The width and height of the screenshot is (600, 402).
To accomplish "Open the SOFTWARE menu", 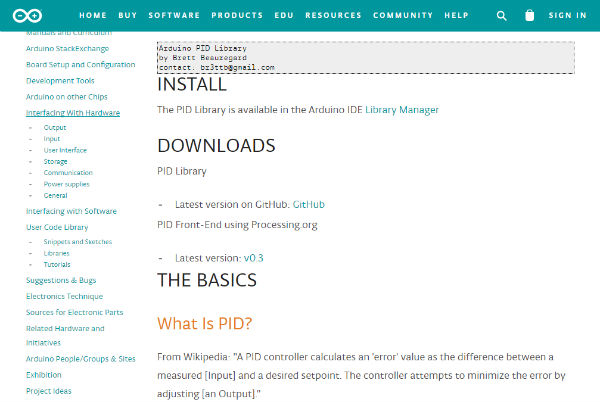I will [173, 16].
